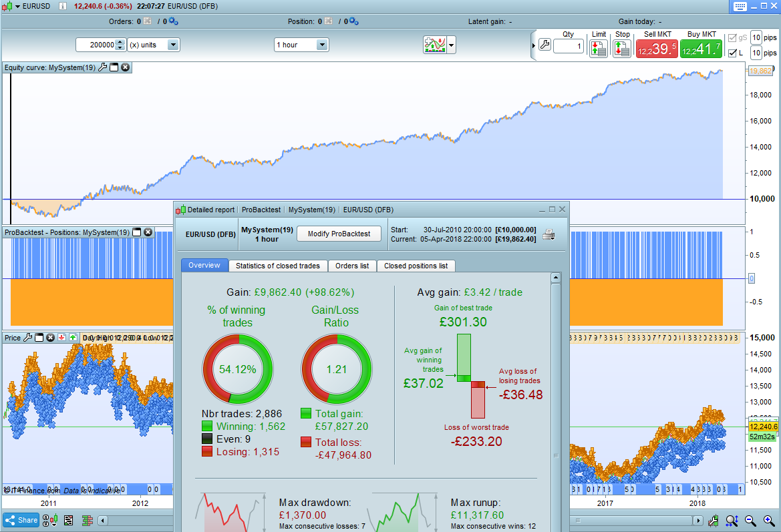Expand the arrow beside the indicators icon
The image size is (781, 532).
point(451,45)
